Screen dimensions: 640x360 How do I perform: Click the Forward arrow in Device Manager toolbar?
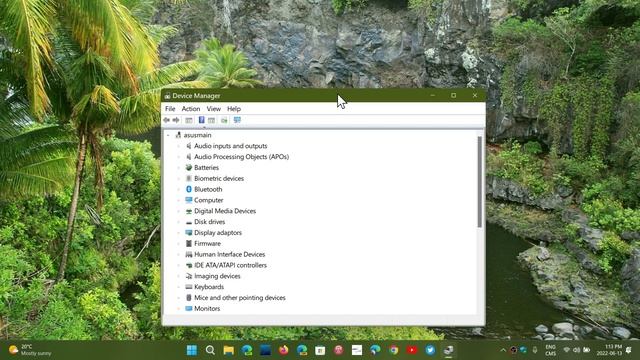(176, 120)
